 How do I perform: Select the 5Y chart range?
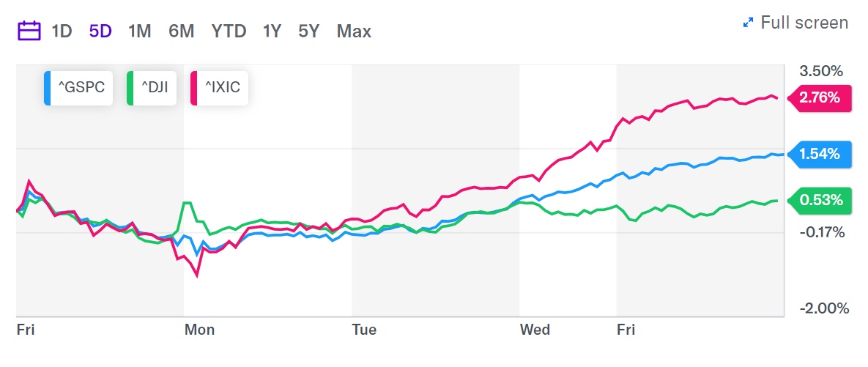coord(308,31)
